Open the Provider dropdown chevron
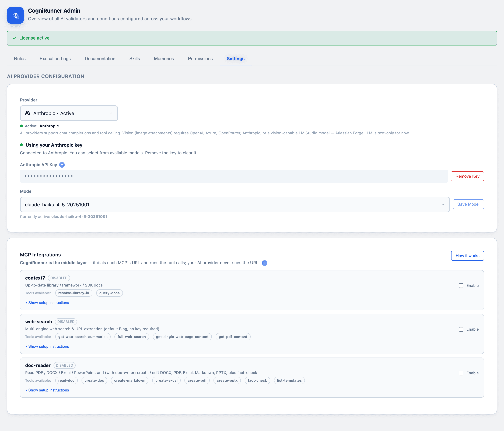This screenshot has width=504, height=431. click(111, 113)
